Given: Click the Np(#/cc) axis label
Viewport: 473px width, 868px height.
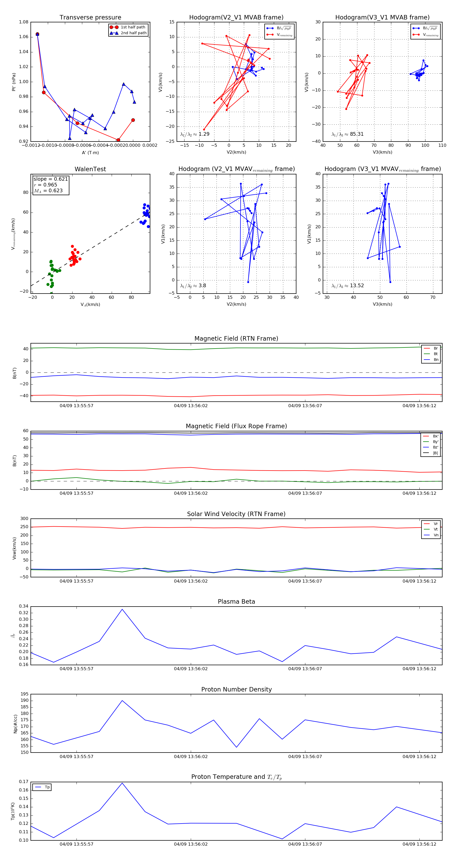Looking at the screenshot, I should (15, 724).
